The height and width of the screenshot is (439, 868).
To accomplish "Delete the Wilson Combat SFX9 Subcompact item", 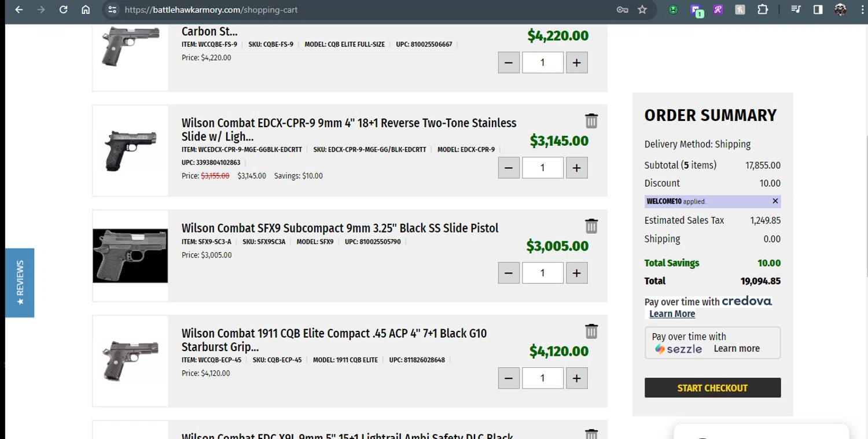I will pos(591,226).
